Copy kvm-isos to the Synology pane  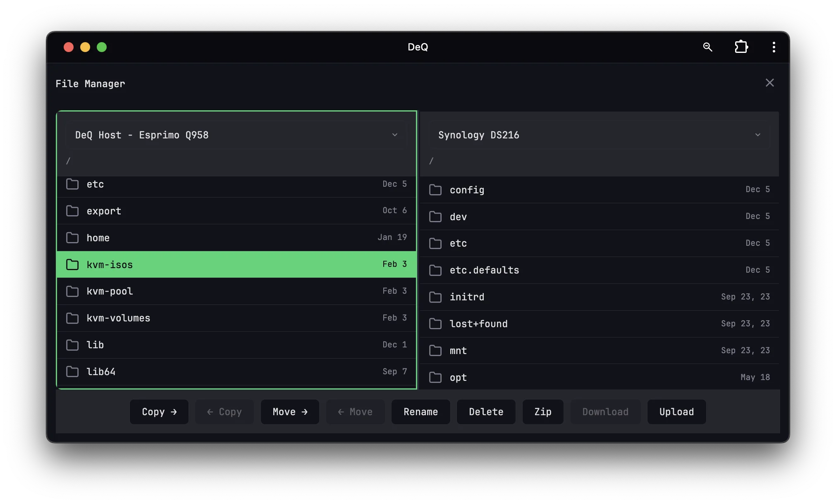[x=159, y=412]
